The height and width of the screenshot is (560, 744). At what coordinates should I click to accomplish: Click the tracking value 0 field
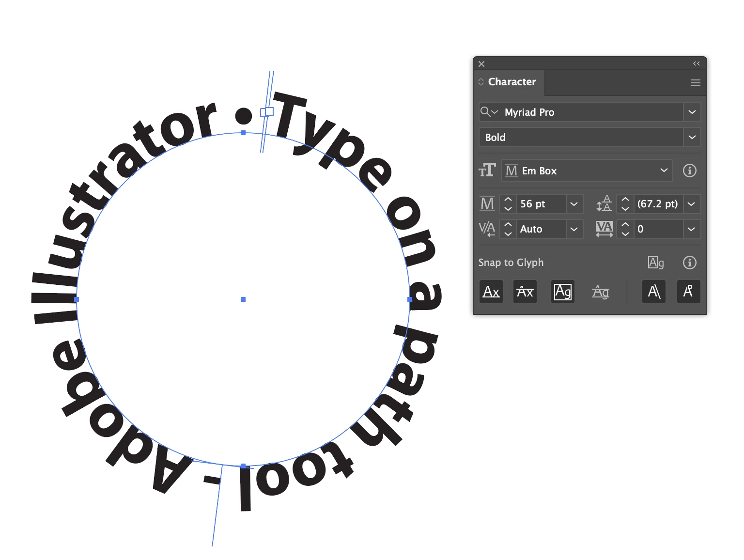tap(658, 229)
